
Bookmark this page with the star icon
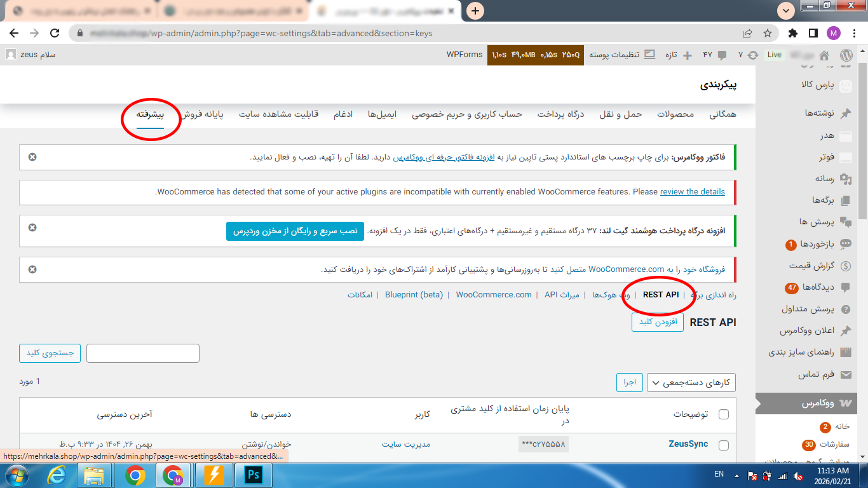coord(768,33)
